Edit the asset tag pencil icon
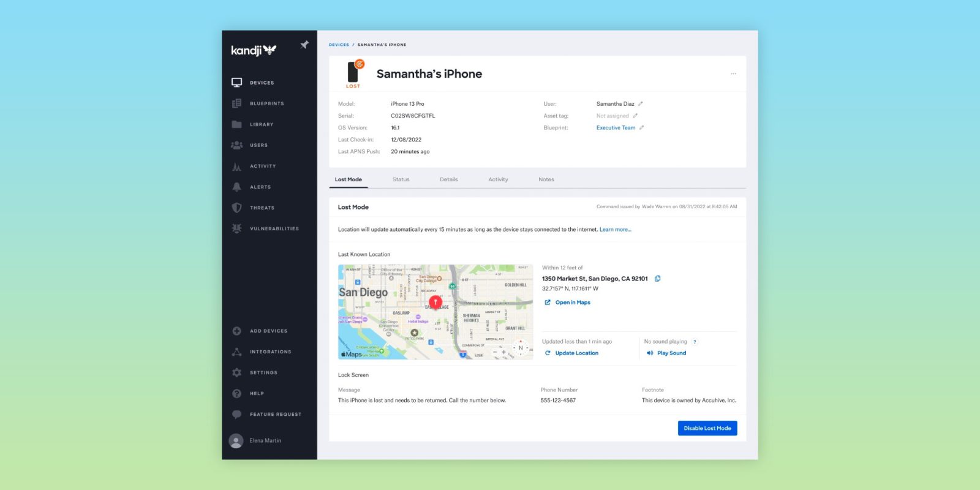This screenshot has height=490, width=980. point(635,116)
